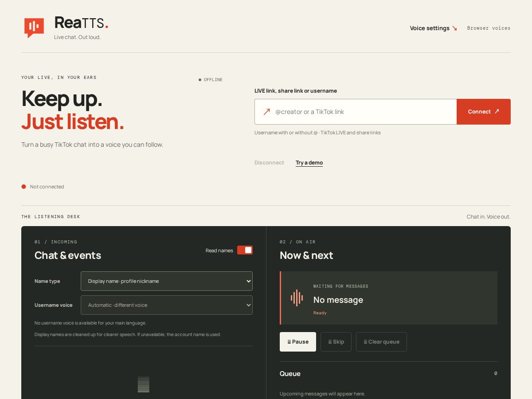Click the Queue count value 0
Viewport: 532px width, 399px height.
(496, 373)
